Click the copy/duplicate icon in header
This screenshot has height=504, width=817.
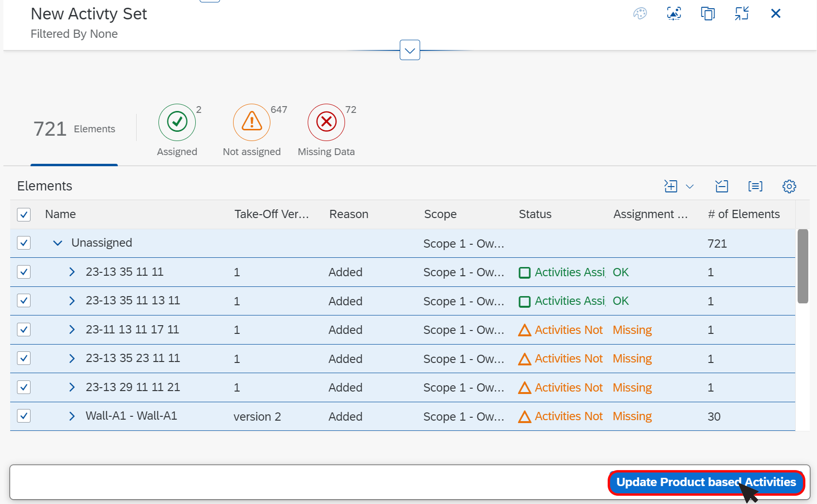(x=708, y=14)
